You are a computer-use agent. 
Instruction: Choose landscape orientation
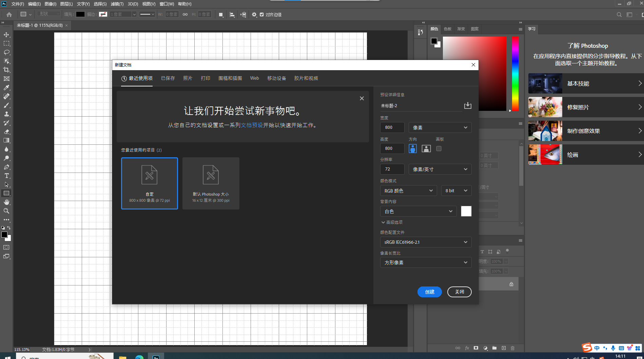[x=426, y=148]
